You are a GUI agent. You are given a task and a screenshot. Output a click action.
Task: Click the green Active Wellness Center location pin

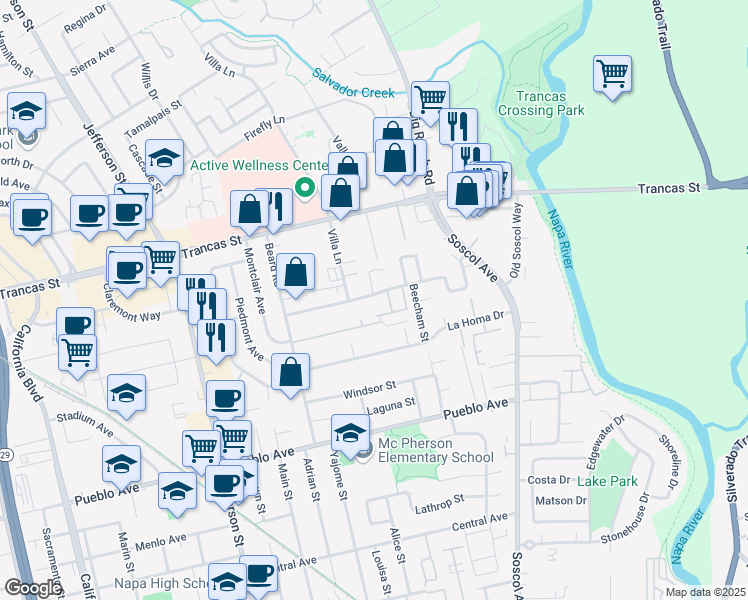pos(304,188)
